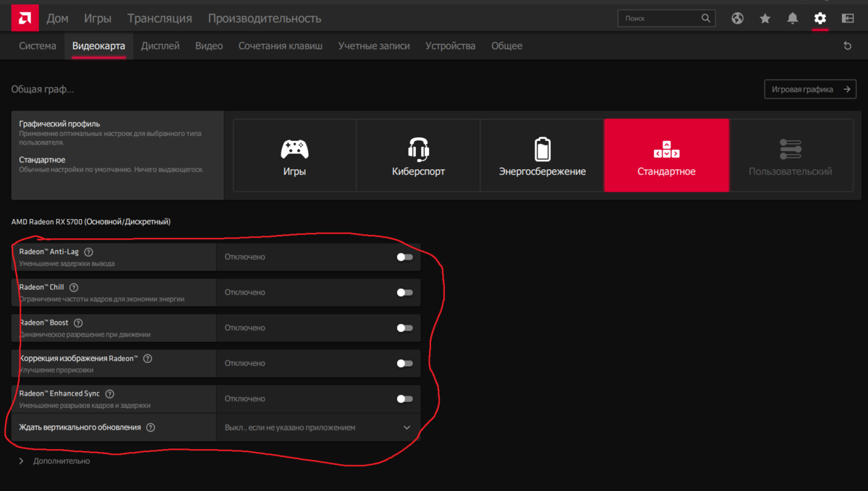Open the web browser globe icon
Screen dimensions: 868x491
click(x=737, y=18)
